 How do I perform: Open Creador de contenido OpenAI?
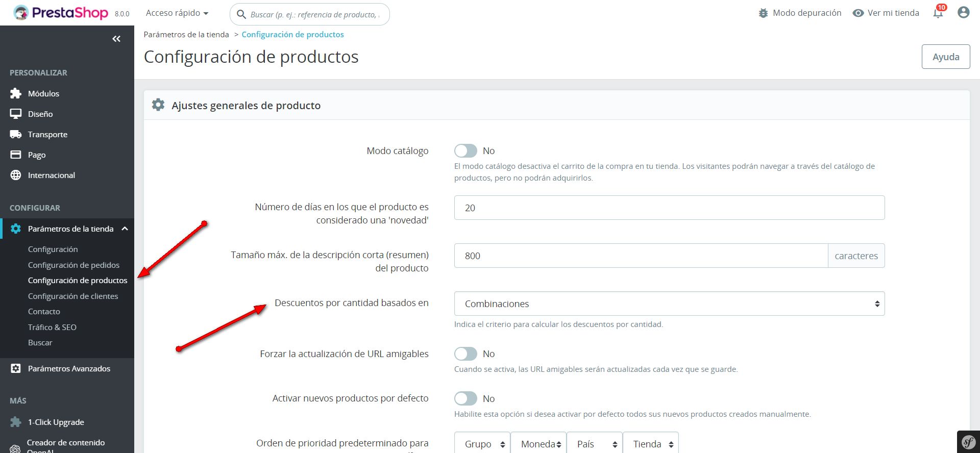[x=67, y=446]
